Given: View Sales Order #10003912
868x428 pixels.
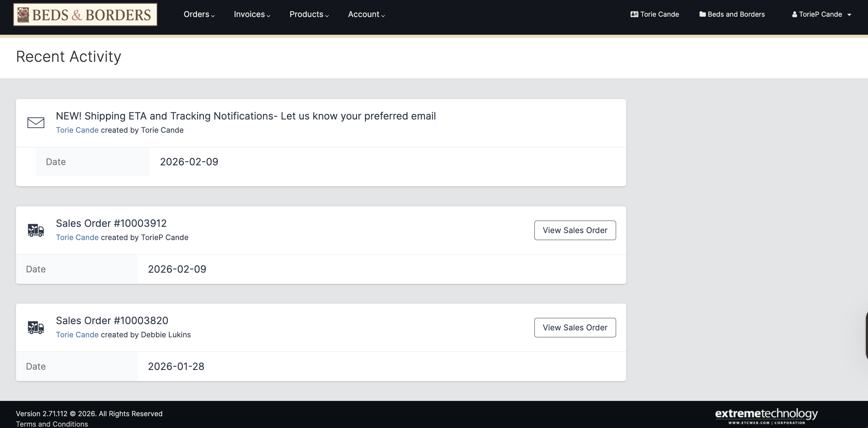Looking at the screenshot, I should click(575, 230).
